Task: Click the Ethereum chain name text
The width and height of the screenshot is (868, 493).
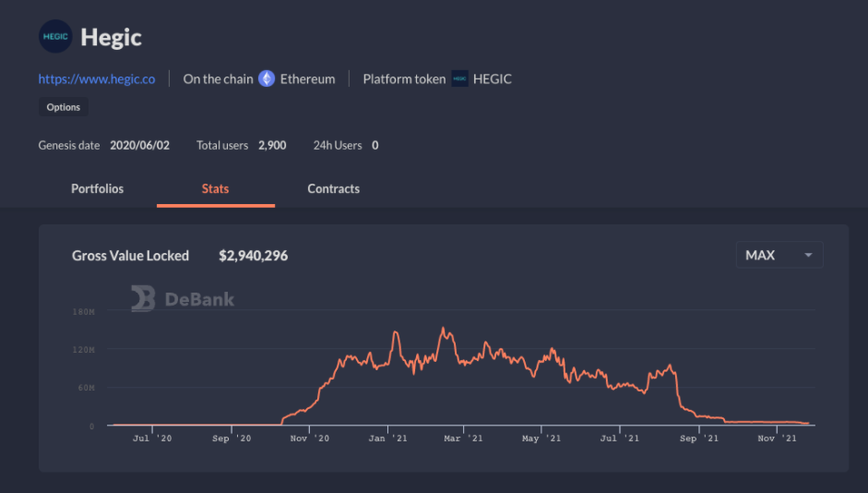Action: [307, 78]
